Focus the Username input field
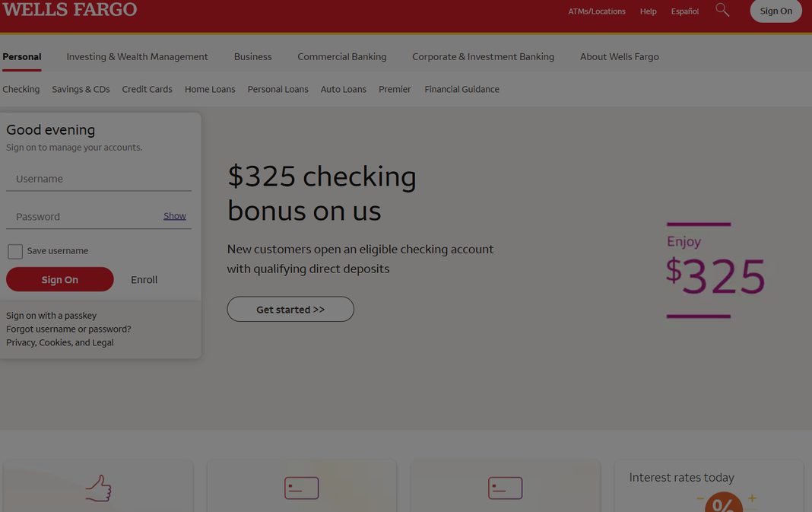 (99, 179)
